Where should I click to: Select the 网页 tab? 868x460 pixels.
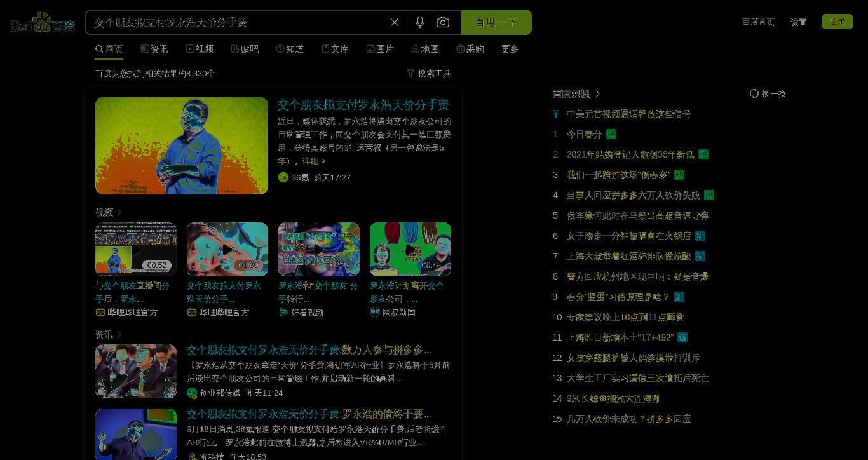(109, 49)
